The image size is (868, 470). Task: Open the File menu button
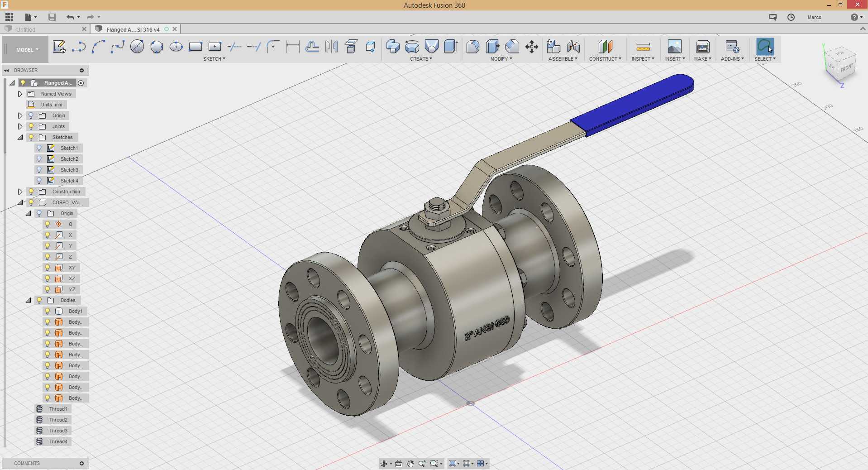(31, 17)
